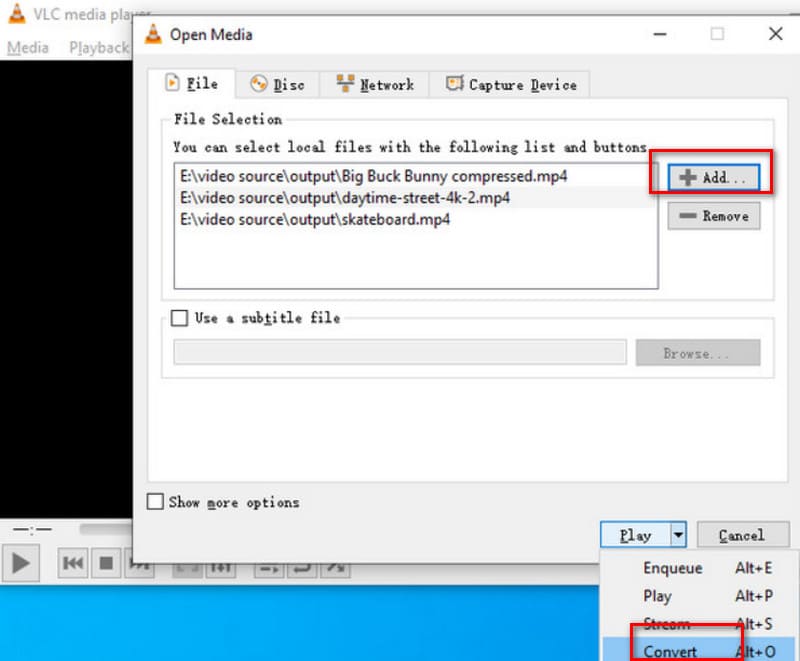Open the Media menu in VLC
This screenshot has height=661, width=800.
[28, 47]
